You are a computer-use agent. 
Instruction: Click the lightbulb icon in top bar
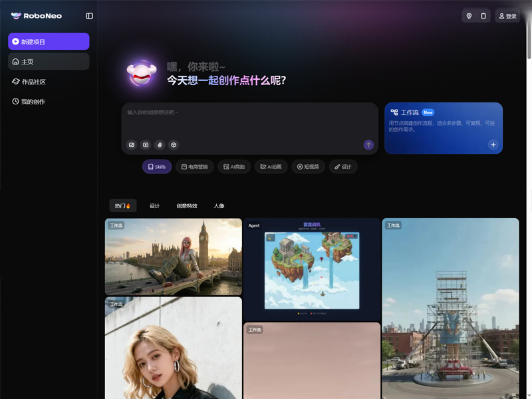(469, 16)
